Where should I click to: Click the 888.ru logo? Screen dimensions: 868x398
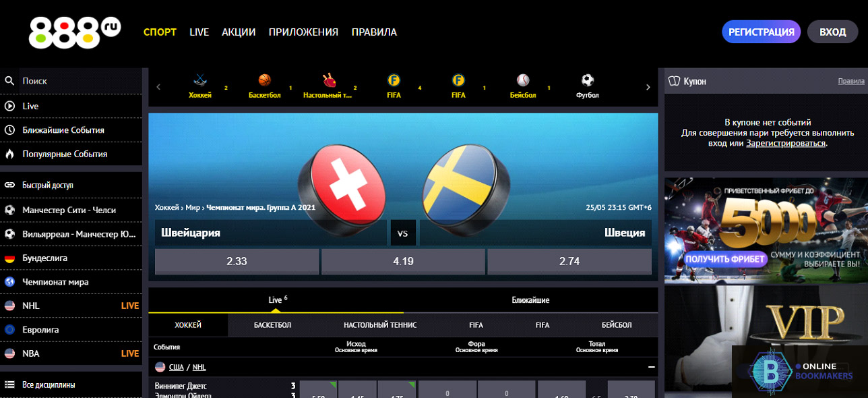(74, 32)
